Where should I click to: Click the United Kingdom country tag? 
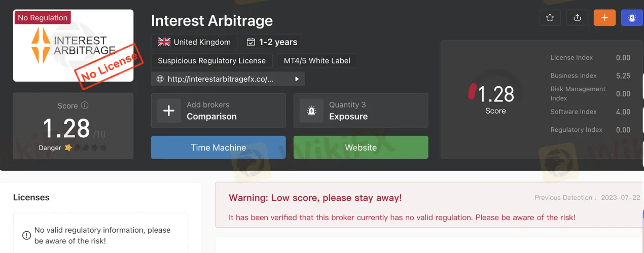194,42
